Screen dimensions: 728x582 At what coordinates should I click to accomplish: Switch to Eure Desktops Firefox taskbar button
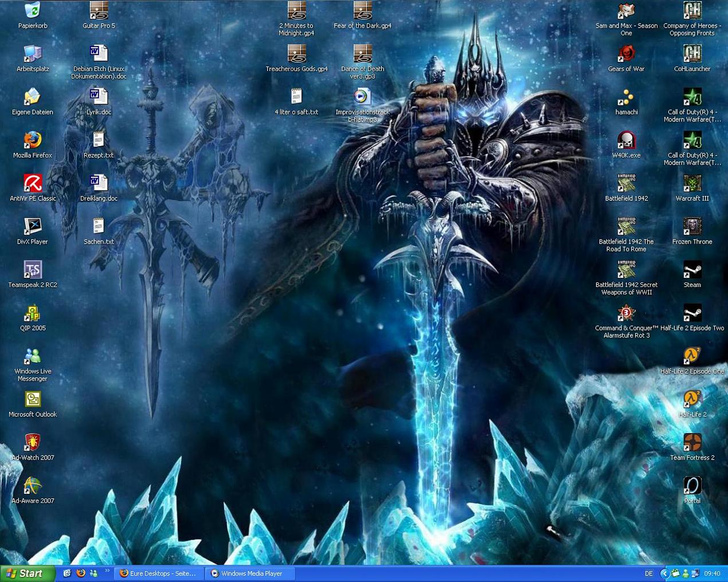click(159, 573)
